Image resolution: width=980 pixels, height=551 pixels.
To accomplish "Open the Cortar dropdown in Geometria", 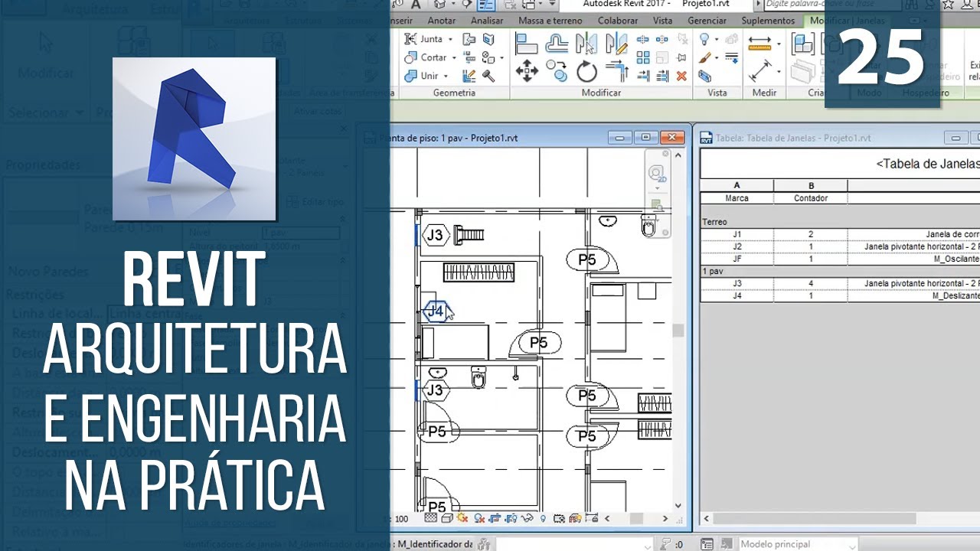I will 454,57.
